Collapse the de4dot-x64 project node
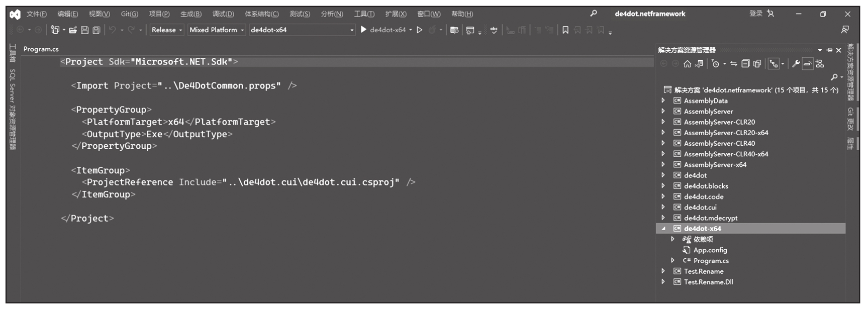The height and width of the screenshot is (309, 868). pos(663,229)
